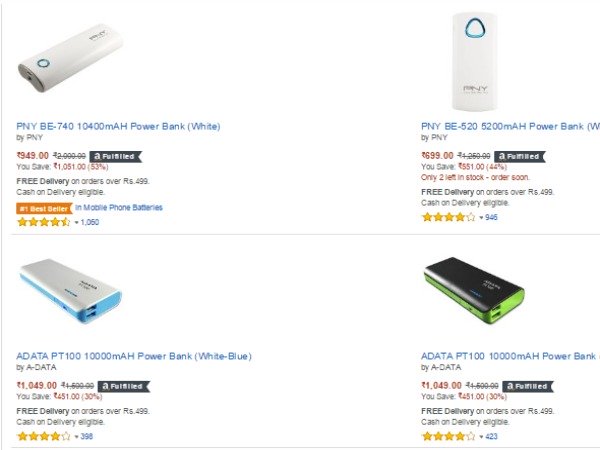Expand rating dropdown arrow beside 398 reviews

coord(76,436)
